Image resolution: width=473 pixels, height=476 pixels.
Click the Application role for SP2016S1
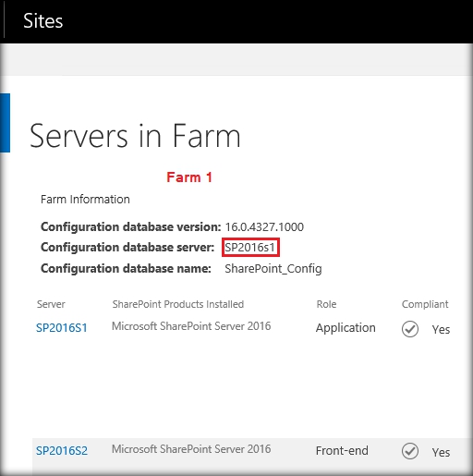(346, 328)
